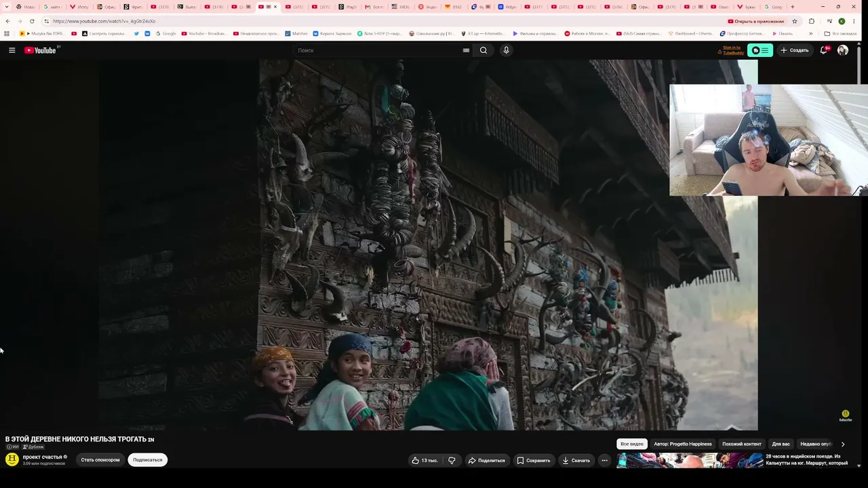Open the TubeBuddy menu button
Image resolution: width=868 pixels, height=488 pixels.
760,50
